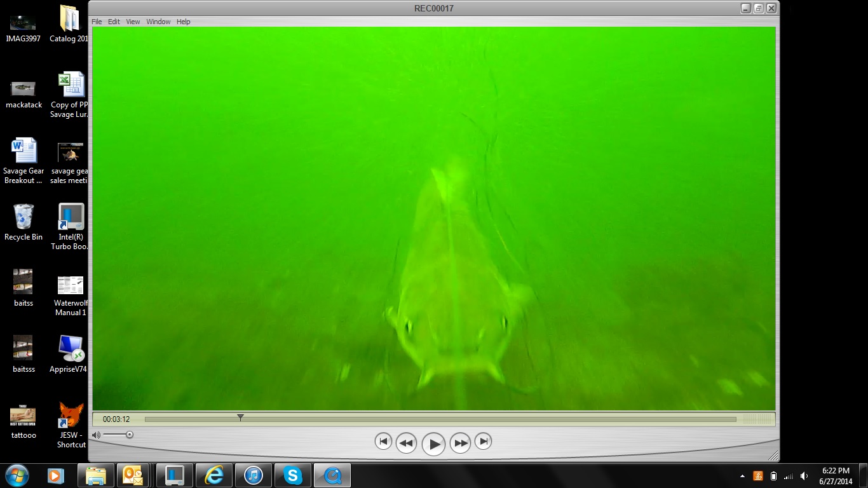Open Internet Explorer from the taskbar

click(214, 475)
